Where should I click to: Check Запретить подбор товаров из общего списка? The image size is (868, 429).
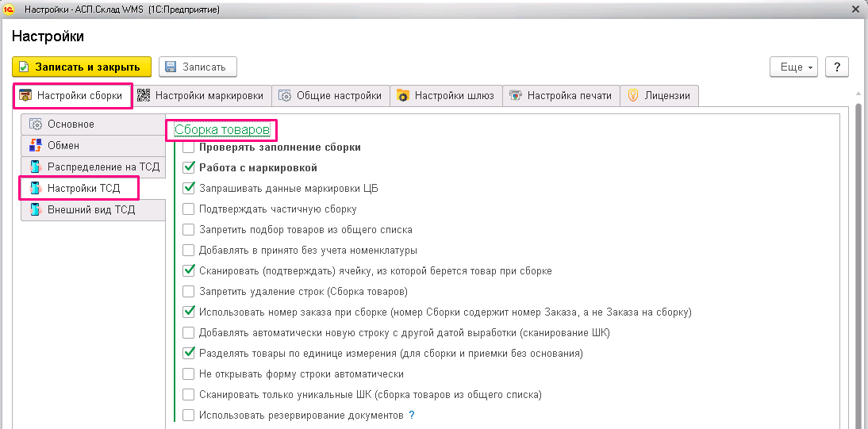click(x=189, y=229)
